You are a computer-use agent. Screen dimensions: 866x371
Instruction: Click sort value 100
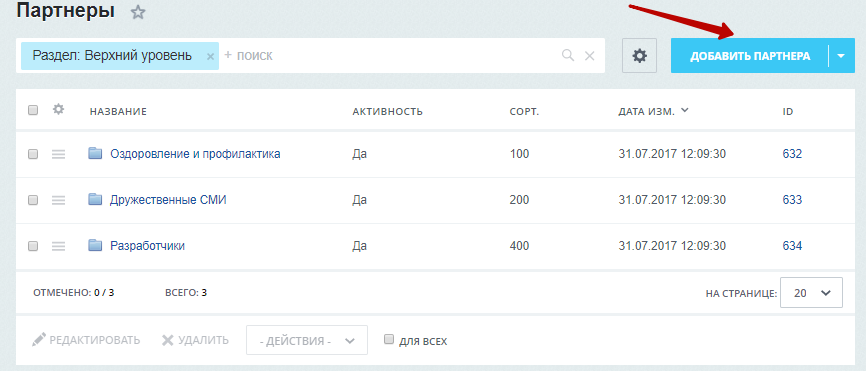(x=519, y=154)
